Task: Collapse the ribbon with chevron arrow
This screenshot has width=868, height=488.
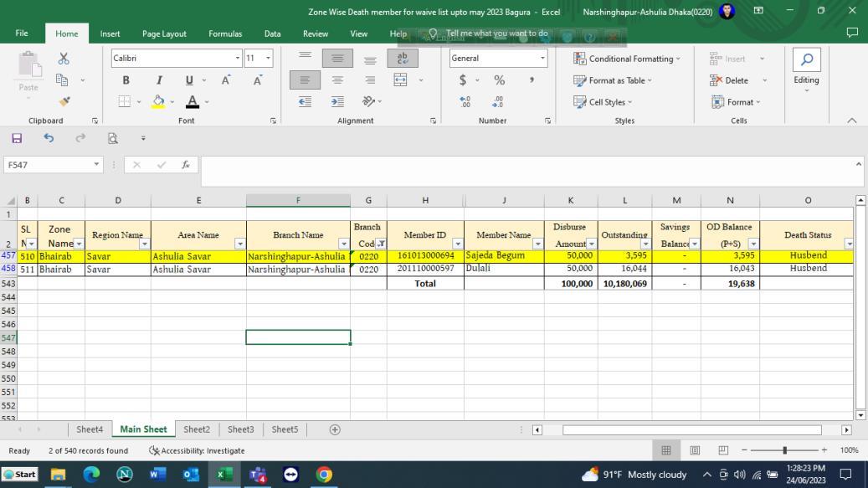Action: point(851,121)
